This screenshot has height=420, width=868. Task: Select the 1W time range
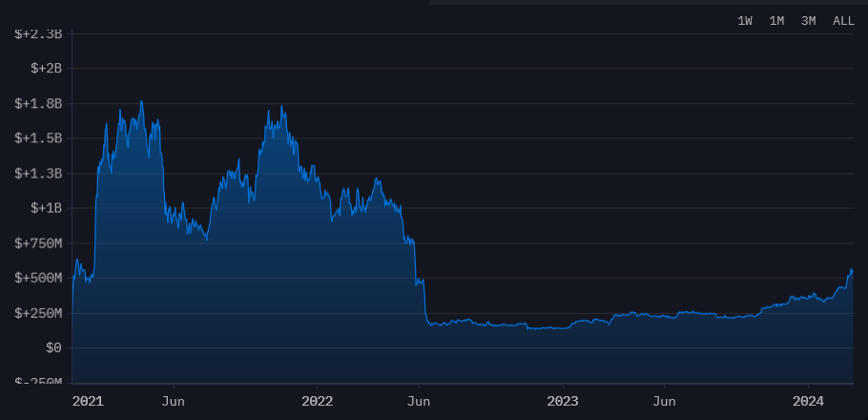pyautogui.click(x=745, y=21)
